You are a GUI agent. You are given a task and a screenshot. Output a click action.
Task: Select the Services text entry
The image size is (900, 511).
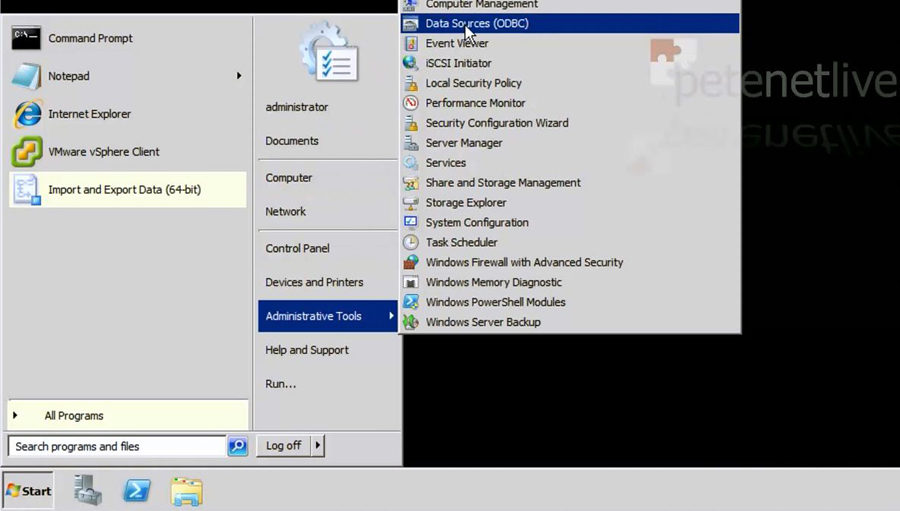coord(445,162)
